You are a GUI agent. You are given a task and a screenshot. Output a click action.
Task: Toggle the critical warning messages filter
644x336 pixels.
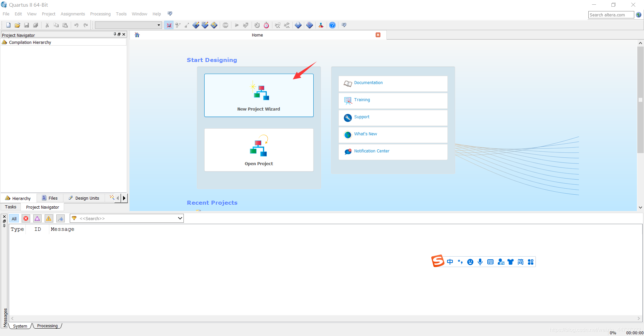(37, 219)
